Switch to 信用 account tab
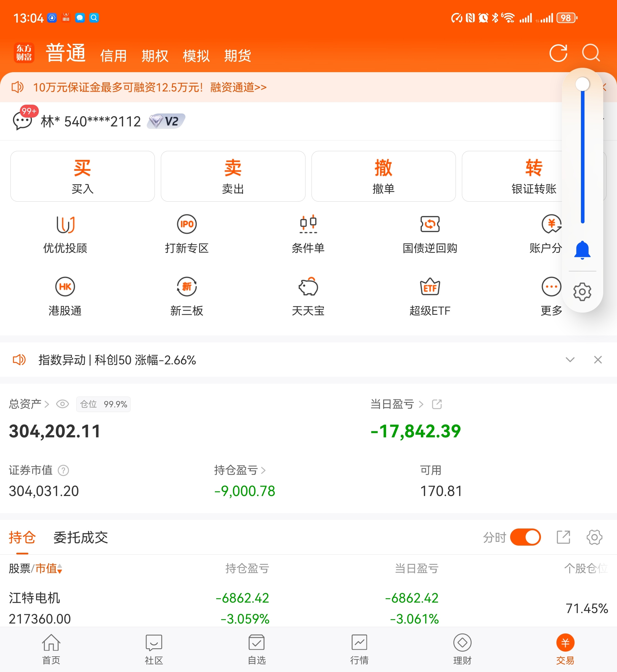Screen dimensions: 617x672 click(x=113, y=56)
